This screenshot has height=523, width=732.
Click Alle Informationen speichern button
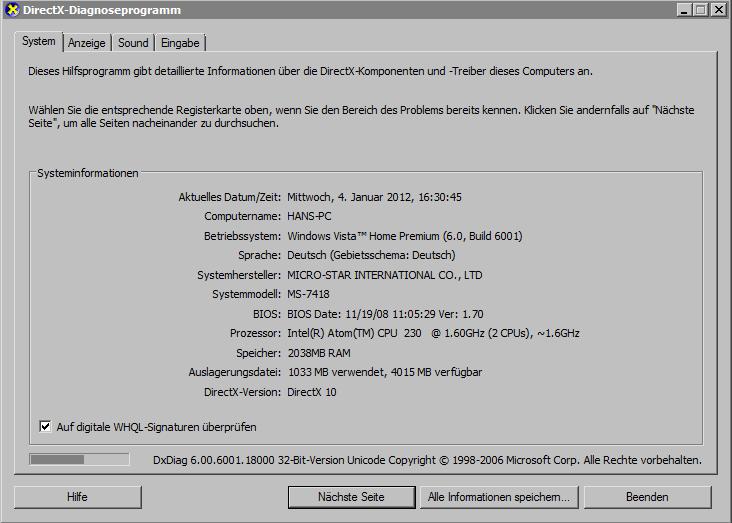[499, 497]
